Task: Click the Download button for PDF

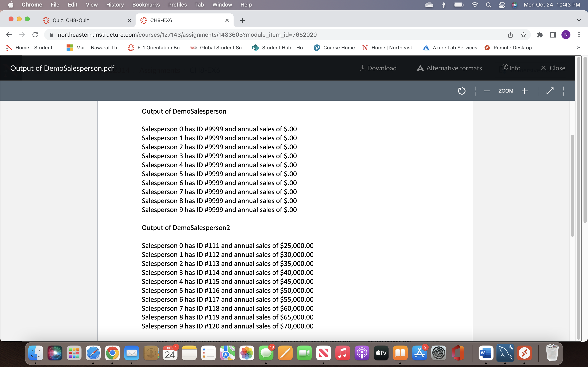Action: click(378, 68)
